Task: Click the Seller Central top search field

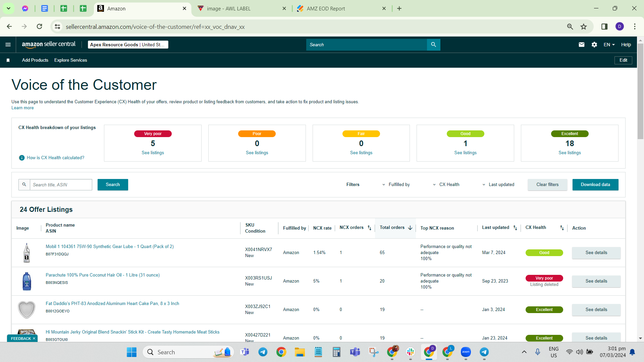Action: [x=366, y=45]
